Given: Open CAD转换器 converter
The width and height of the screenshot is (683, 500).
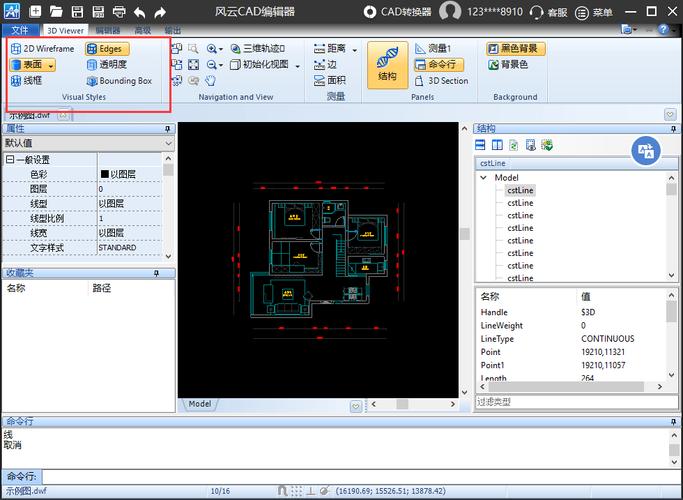Looking at the screenshot, I should pyautogui.click(x=398, y=12).
